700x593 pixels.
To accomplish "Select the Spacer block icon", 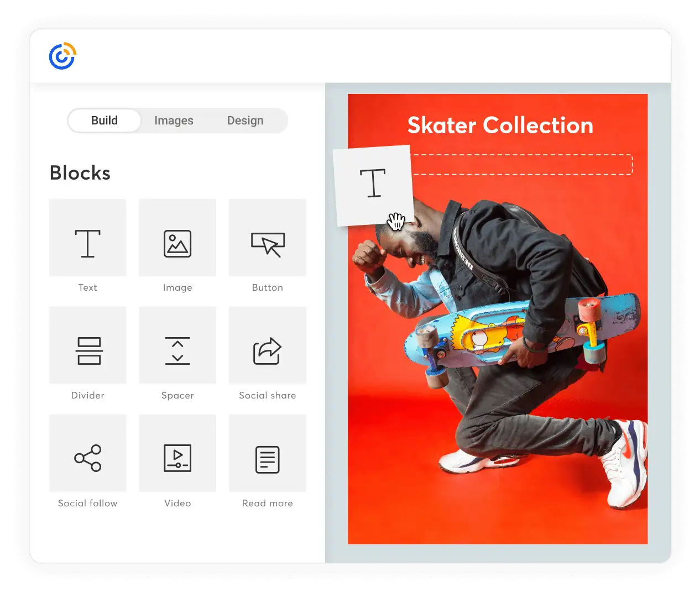I will pyautogui.click(x=177, y=345).
